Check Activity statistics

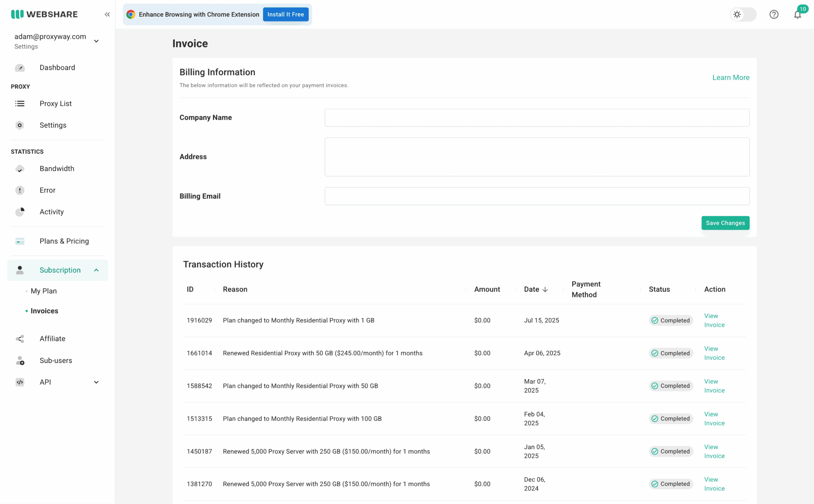click(51, 211)
